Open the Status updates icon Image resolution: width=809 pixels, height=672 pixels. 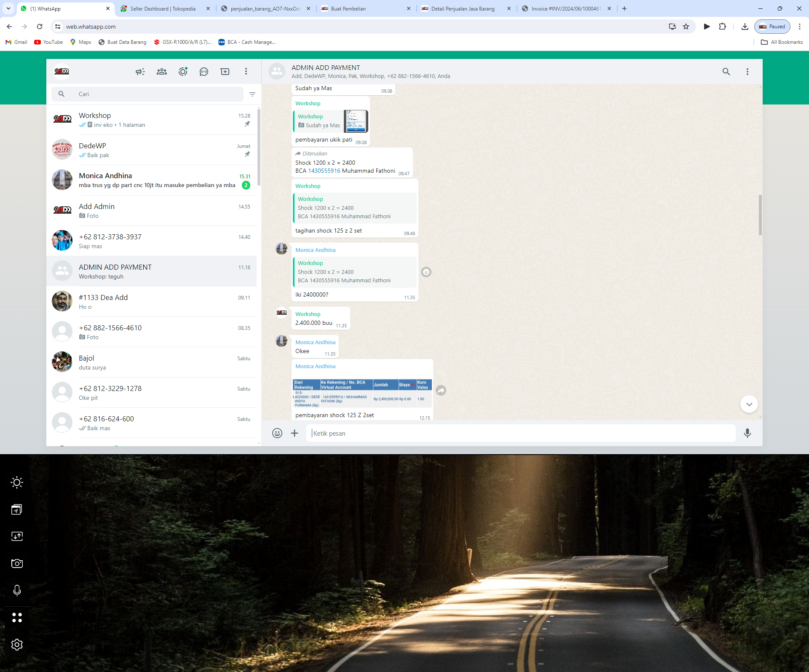(183, 72)
